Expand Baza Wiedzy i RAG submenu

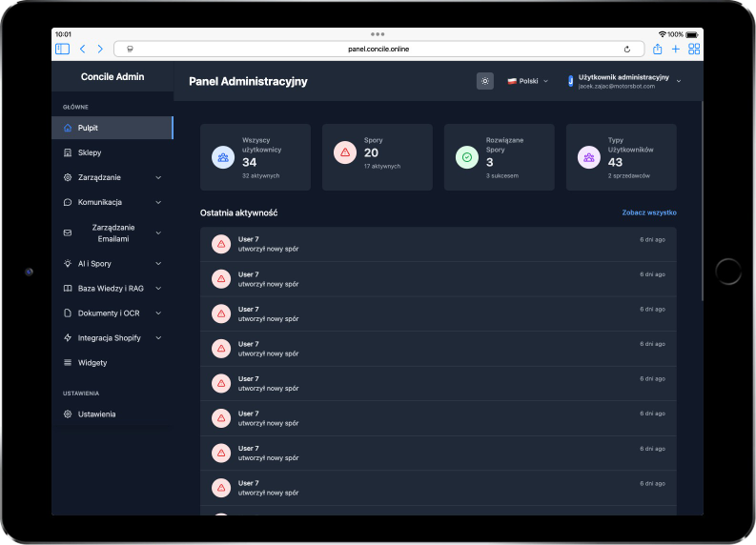[112, 288]
